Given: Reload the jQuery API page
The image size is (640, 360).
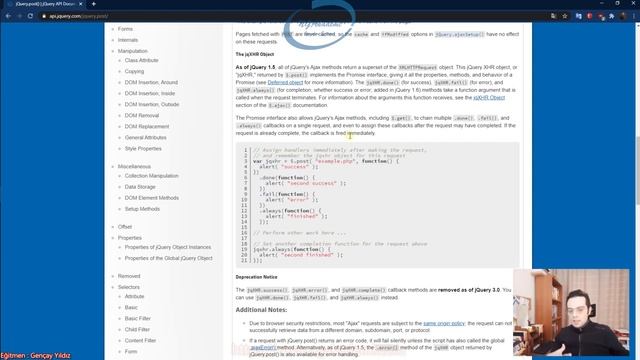Looking at the screenshot, I should [x=30, y=16].
